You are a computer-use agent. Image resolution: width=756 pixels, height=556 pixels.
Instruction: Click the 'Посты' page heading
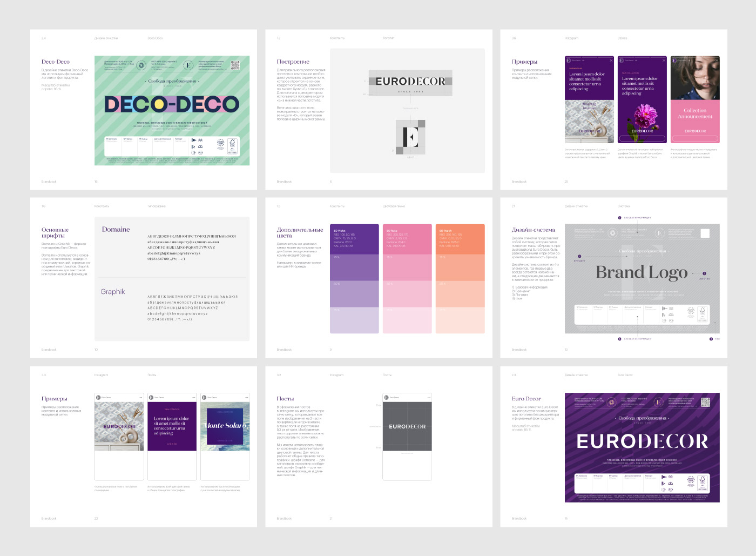pyautogui.click(x=286, y=399)
